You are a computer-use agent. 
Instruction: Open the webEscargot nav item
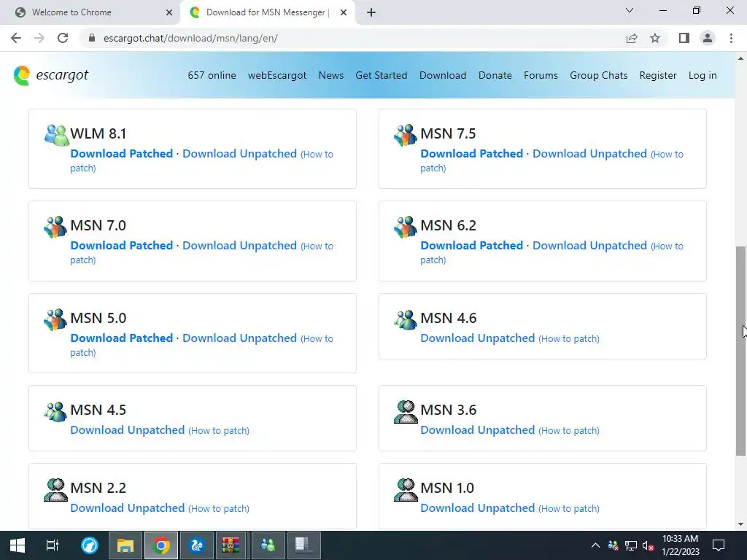pos(277,75)
